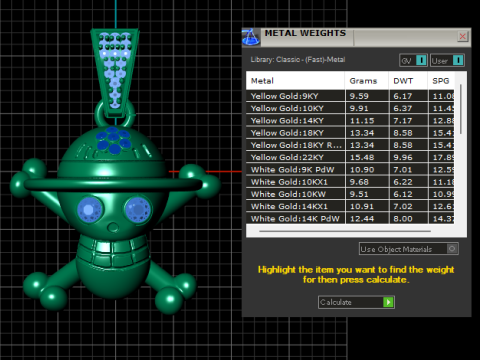Toggle the User library switch
Image resolution: width=480 pixels, height=360 pixels.
point(447,61)
